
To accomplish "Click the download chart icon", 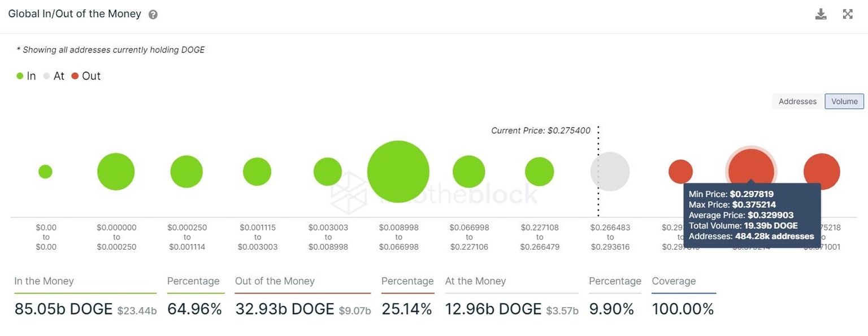I will point(821,14).
